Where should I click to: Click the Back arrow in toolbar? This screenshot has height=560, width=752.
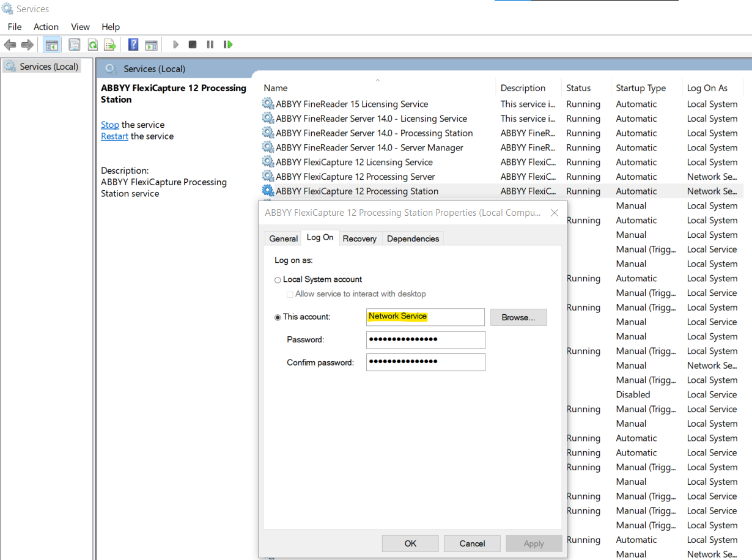pos(10,45)
